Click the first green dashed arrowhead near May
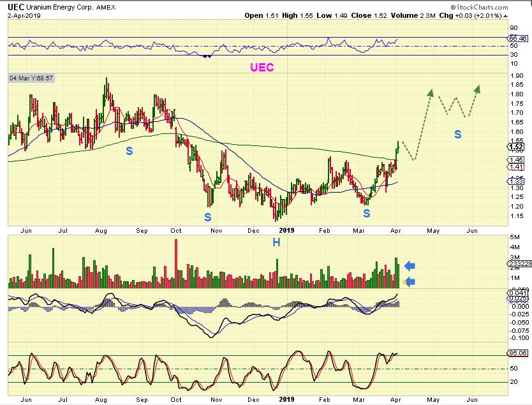 [x=431, y=92]
